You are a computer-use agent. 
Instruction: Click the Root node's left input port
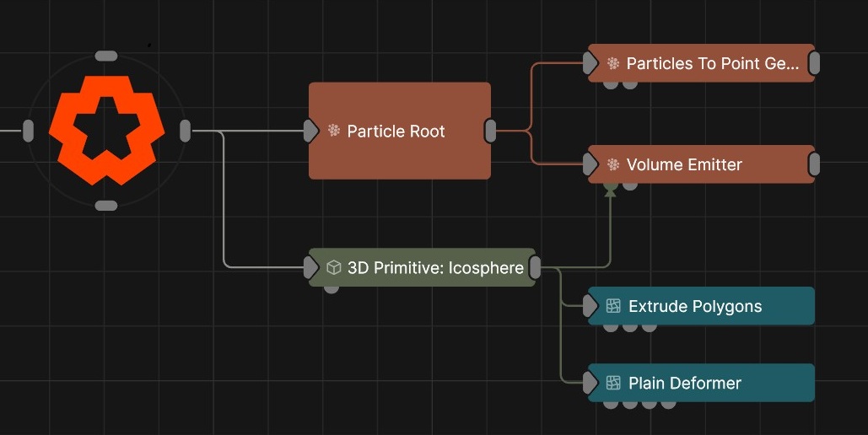point(28,131)
